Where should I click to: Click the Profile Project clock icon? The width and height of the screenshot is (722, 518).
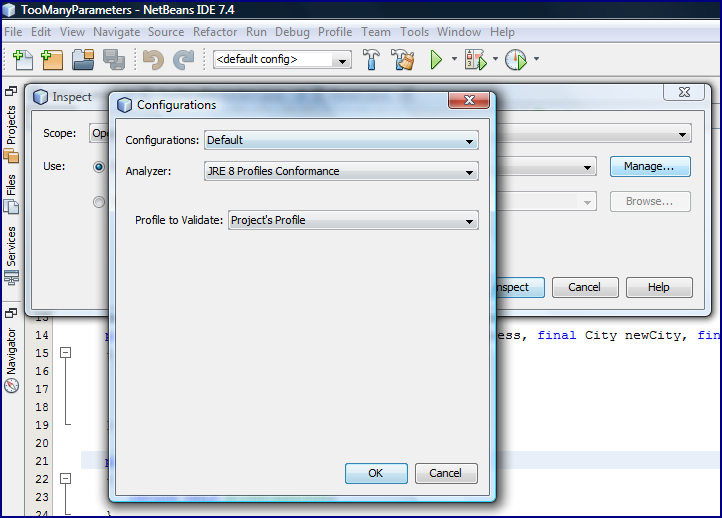pyautogui.click(x=516, y=59)
